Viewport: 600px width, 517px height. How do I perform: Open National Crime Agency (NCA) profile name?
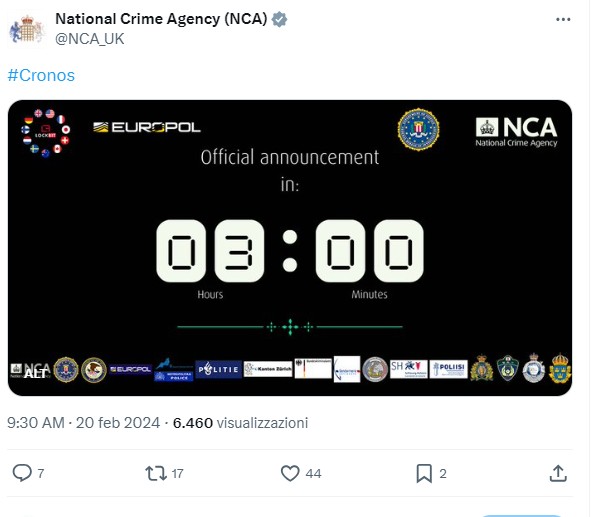[x=160, y=19]
